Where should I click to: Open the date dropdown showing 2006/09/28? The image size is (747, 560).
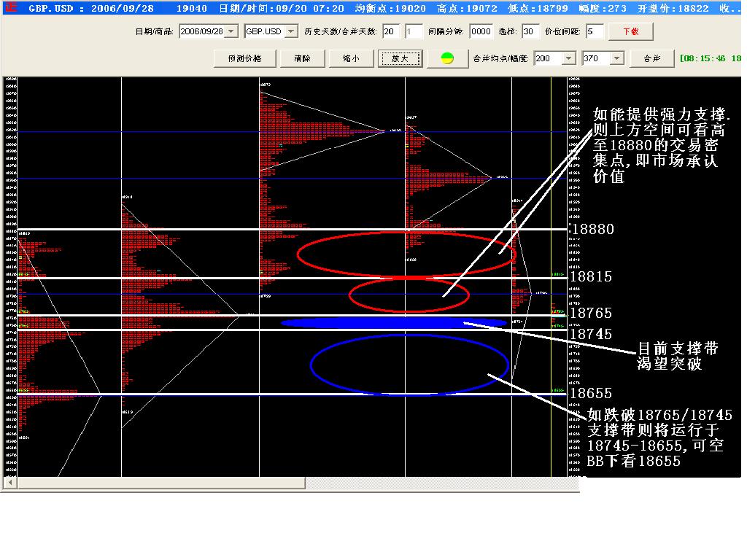(231, 31)
